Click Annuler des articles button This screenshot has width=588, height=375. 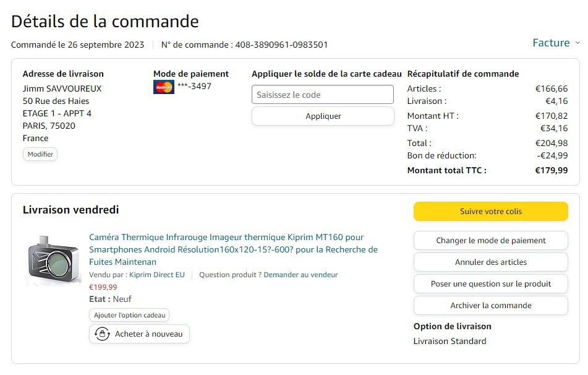coord(490,262)
